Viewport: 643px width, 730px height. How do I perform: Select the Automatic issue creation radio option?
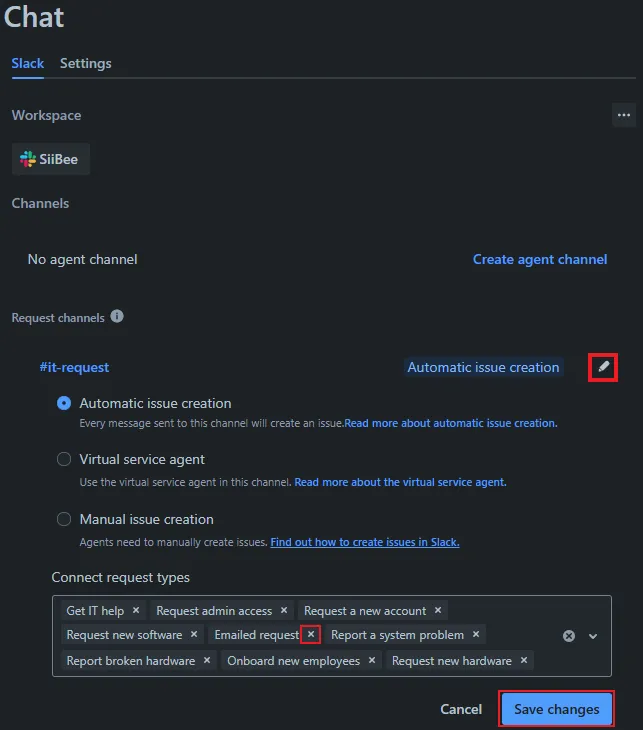[64, 403]
